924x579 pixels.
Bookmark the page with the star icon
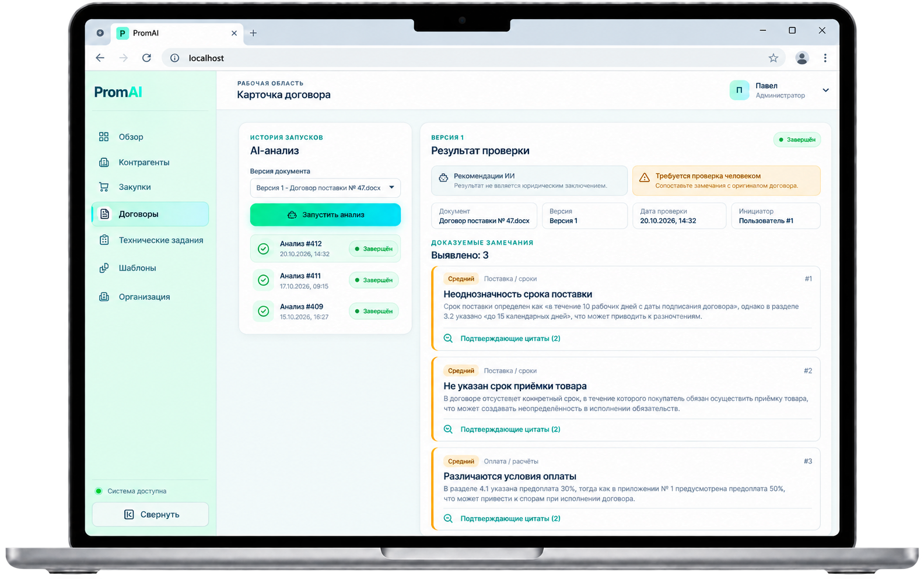pos(773,58)
